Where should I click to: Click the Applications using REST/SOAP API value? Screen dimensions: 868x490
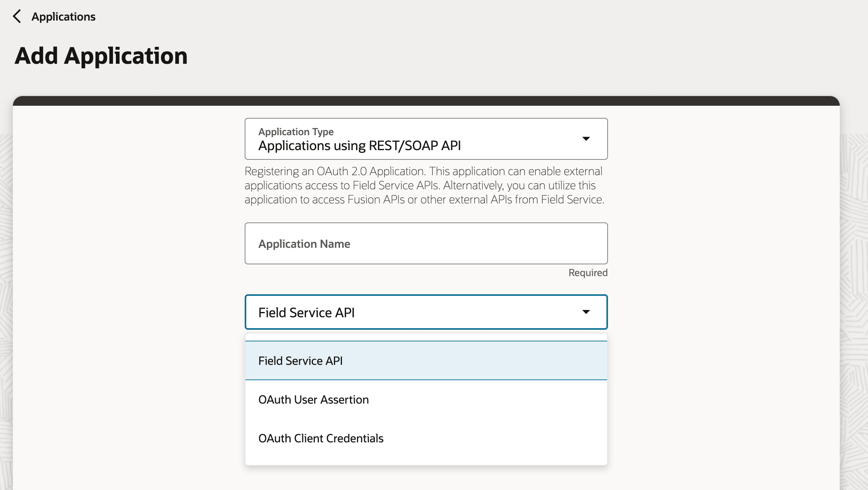(x=360, y=146)
